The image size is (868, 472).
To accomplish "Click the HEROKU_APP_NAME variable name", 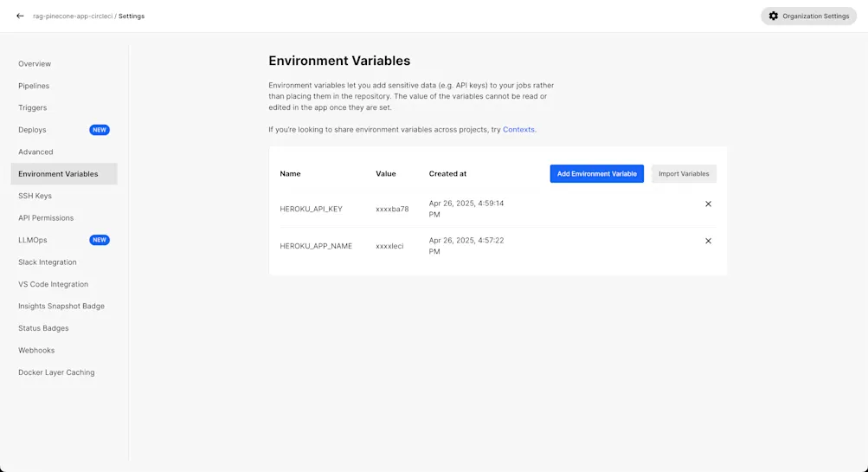I will click(x=316, y=246).
